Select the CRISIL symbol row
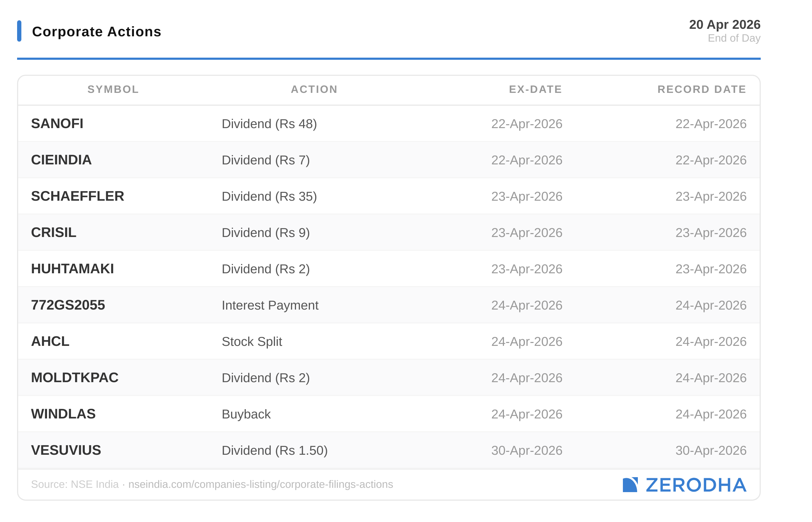The height and width of the screenshot is (522, 812). (54, 233)
